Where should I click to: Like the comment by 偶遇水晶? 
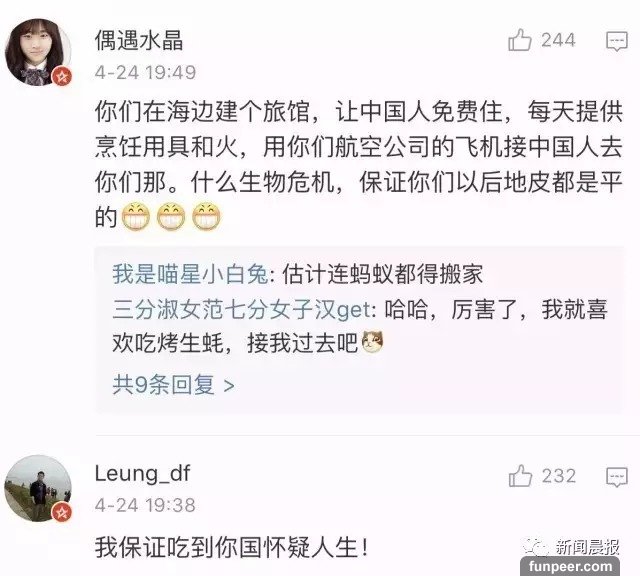pos(520,40)
